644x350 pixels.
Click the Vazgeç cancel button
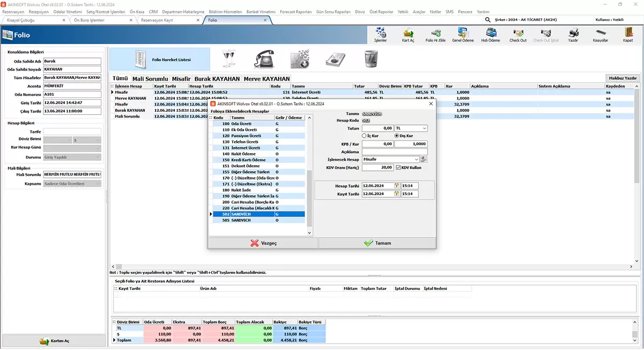(x=263, y=243)
